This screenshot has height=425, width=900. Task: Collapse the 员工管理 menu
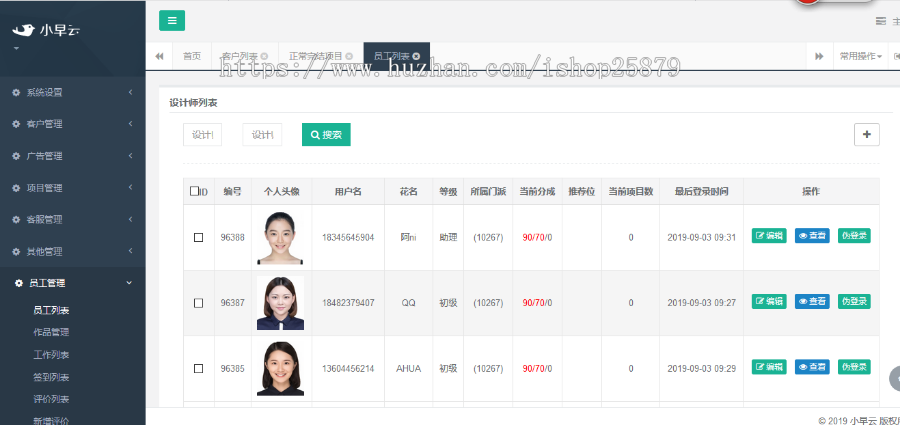72,283
